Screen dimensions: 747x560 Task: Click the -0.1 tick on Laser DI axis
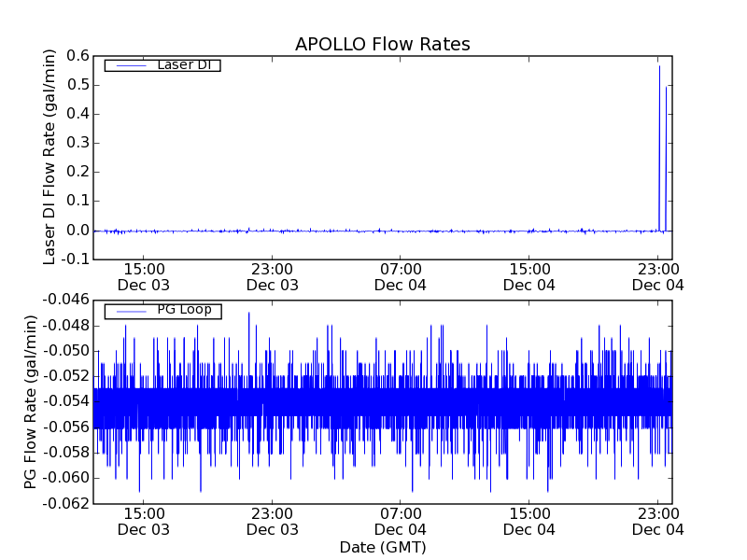[76, 259]
